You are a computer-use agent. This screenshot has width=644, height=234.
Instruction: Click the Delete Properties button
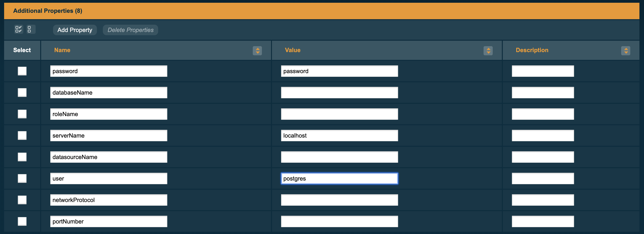tap(130, 30)
